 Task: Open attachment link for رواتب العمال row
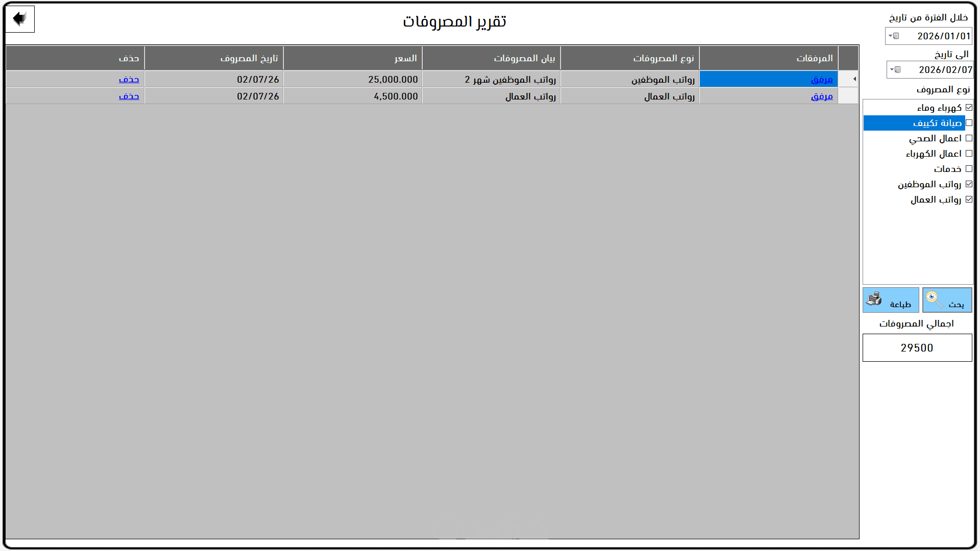click(x=821, y=96)
